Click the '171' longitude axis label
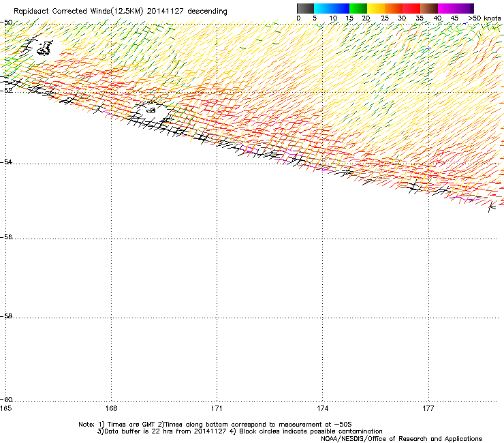The height and width of the screenshot is (443, 504). click(217, 408)
